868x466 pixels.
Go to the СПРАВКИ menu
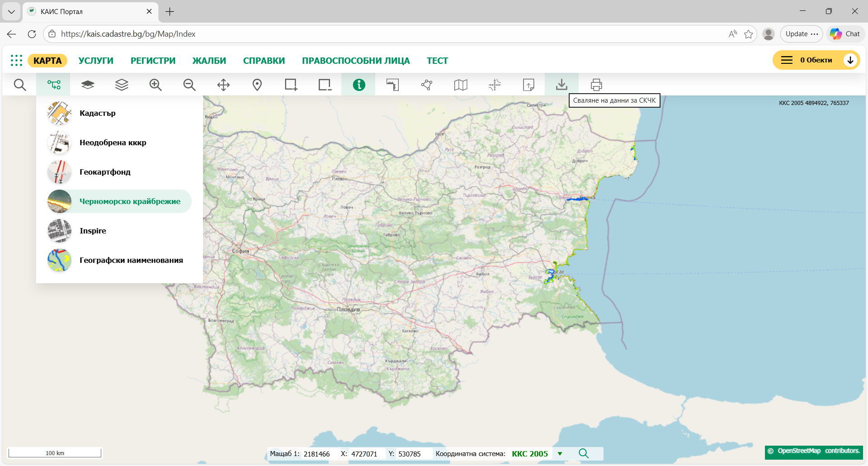pyautogui.click(x=264, y=61)
